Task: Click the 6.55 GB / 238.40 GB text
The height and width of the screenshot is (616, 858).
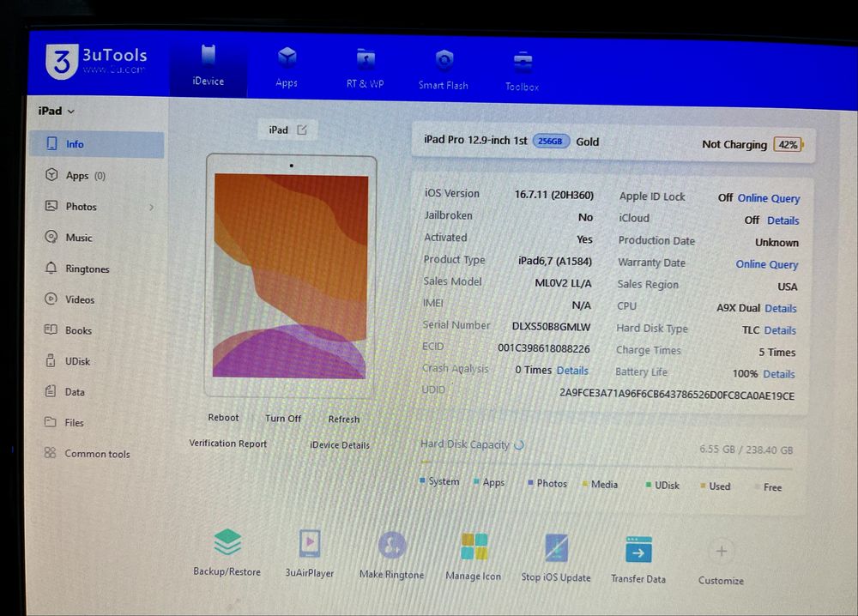Action: (746, 450)
